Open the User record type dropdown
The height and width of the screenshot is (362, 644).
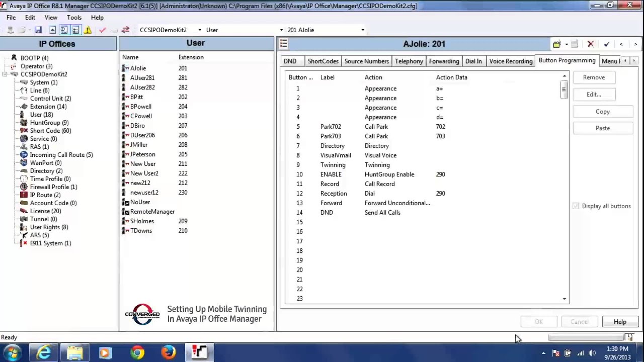pos(281,30)
